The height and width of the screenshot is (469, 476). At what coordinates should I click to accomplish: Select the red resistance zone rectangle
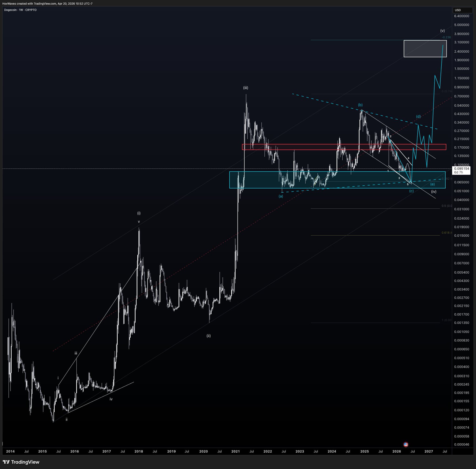point(320,147)
